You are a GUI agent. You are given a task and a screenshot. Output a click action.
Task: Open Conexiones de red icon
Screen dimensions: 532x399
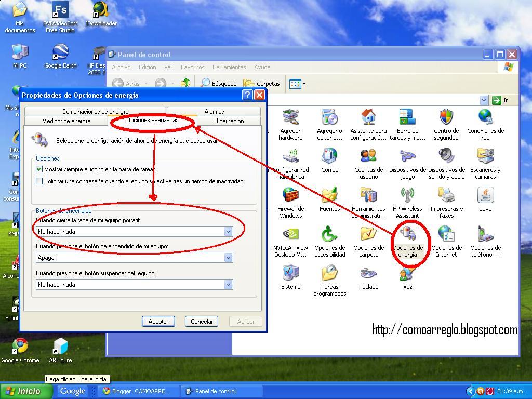486,117
